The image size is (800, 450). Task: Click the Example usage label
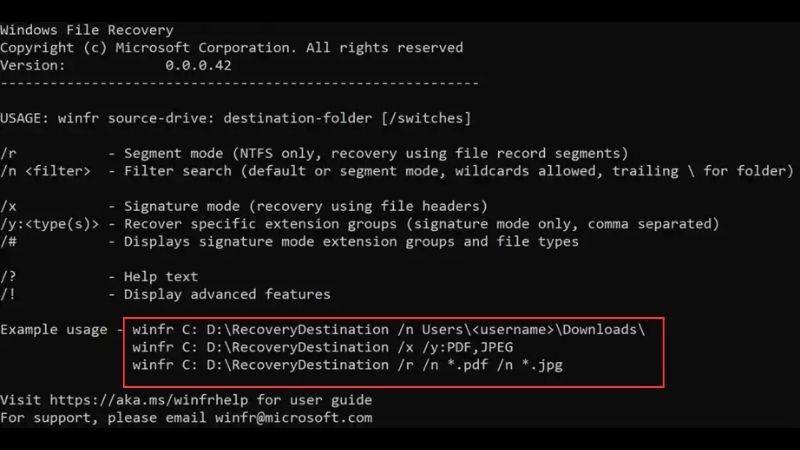[54, 330]
